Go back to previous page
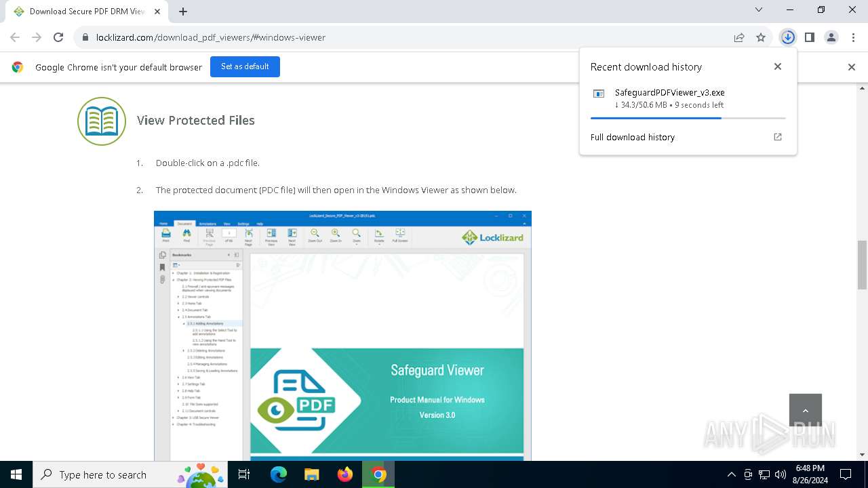Viewport: 868px width, 488px height. click(x=15, y=37)
